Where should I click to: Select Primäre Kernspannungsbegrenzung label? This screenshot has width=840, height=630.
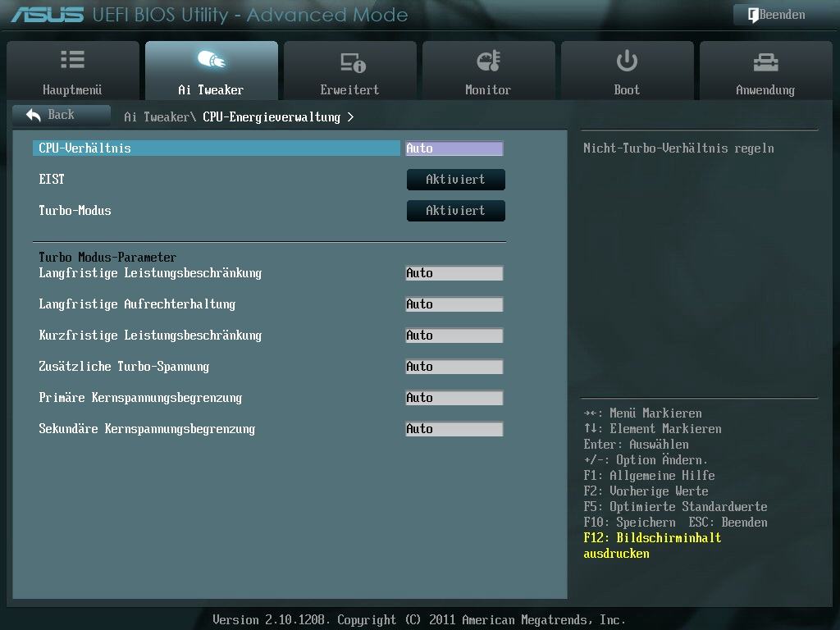pyautogui.click(x=140, y=398)
